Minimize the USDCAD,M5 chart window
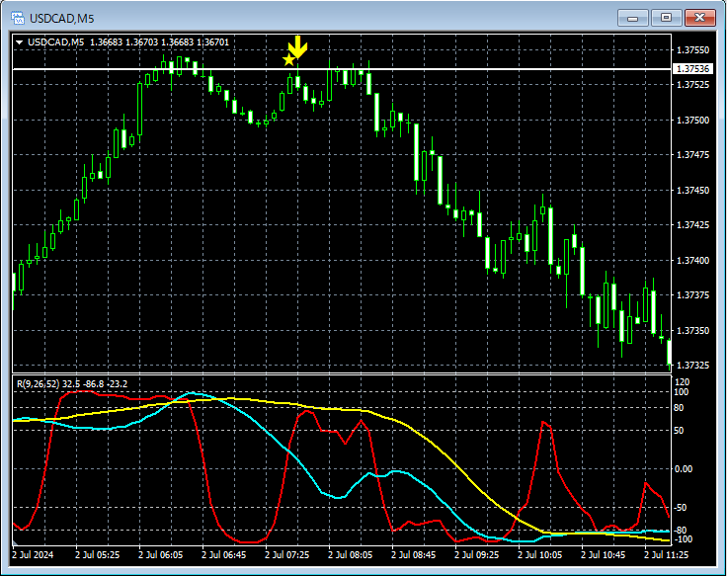Image resolution: width=728 pixels, height=576 pixels. coord(632,18)
